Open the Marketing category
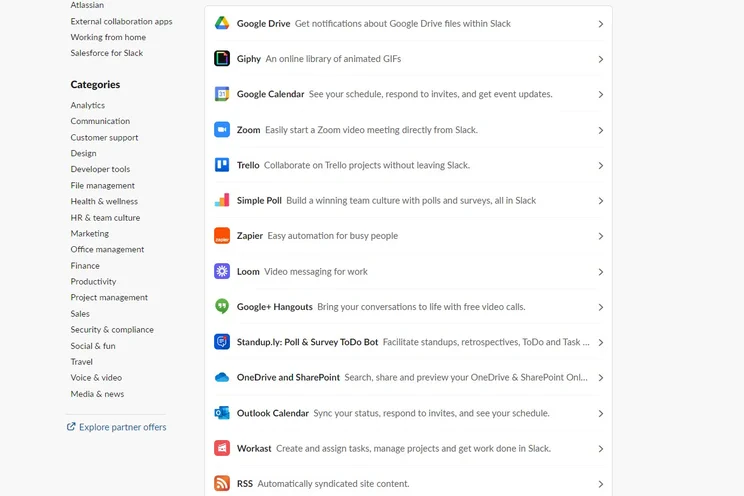The image size is (744, 496). click(x=90, y=234)
